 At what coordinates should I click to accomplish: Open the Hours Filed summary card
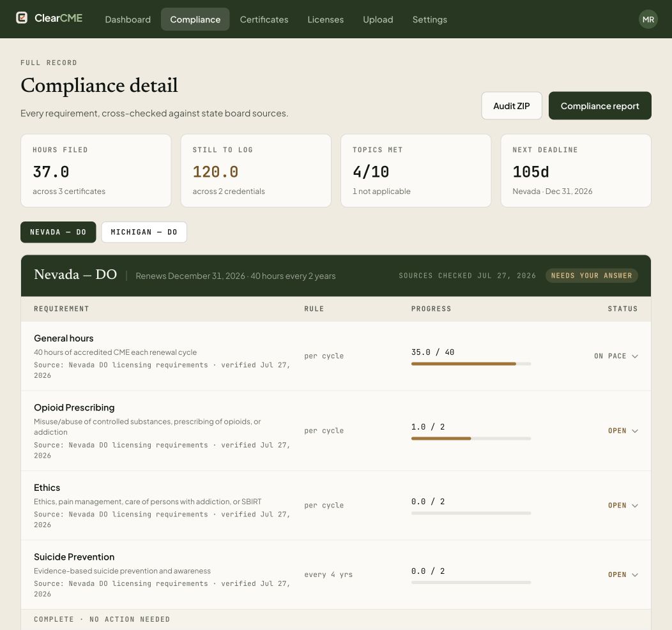point(96,170)
